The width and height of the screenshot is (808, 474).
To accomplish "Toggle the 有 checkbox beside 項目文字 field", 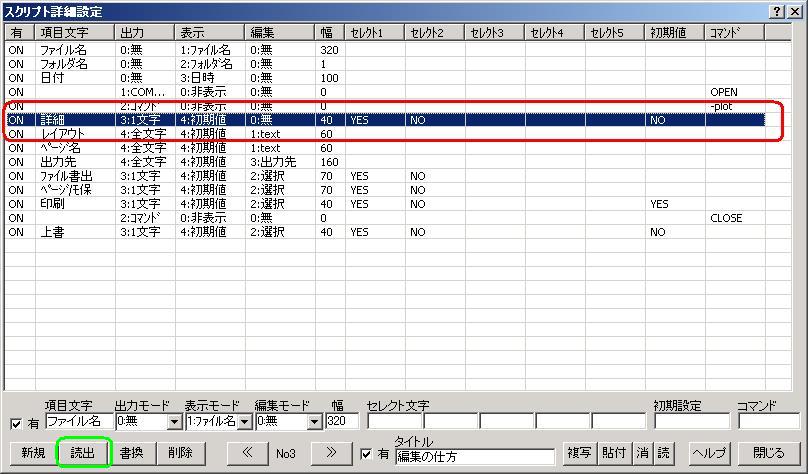I will coord(15,423).
